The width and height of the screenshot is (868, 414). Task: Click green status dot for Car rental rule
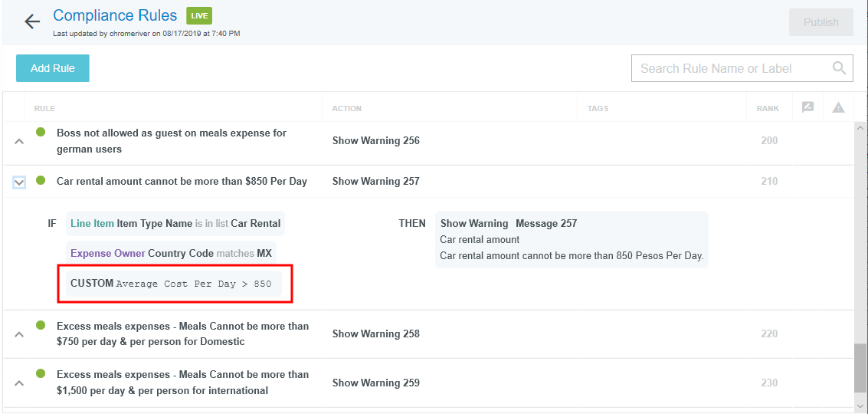41,180
